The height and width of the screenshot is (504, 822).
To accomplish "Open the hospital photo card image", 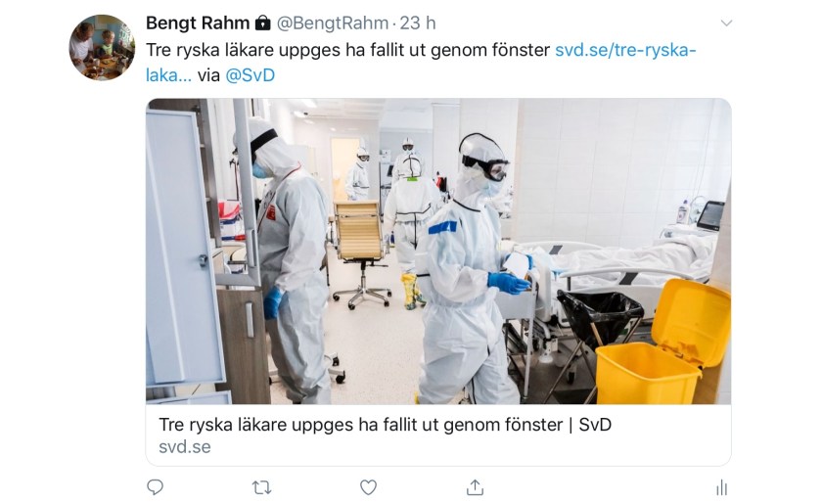I will 438,252.
